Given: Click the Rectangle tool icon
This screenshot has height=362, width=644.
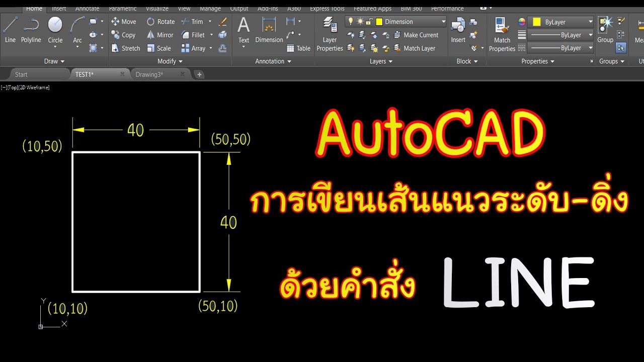Looking at the screenshot, I should (x=93, y=22).
